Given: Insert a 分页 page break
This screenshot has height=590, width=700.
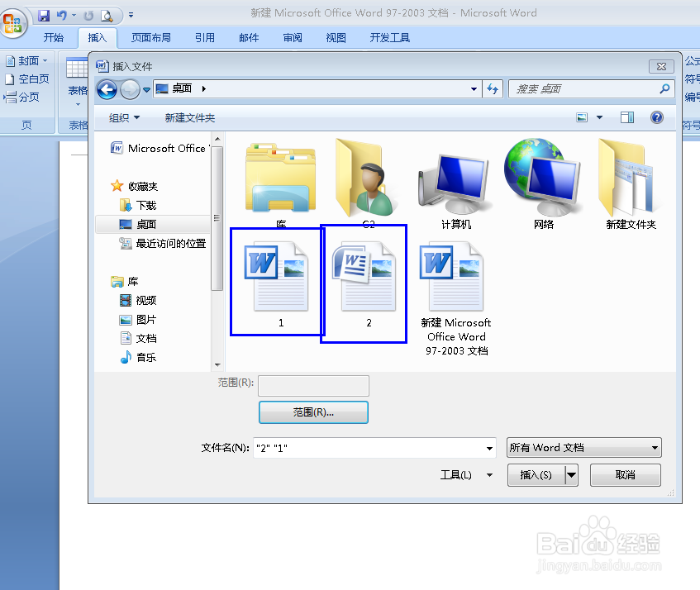Looking at the screenshot, I should click(21, 98).
